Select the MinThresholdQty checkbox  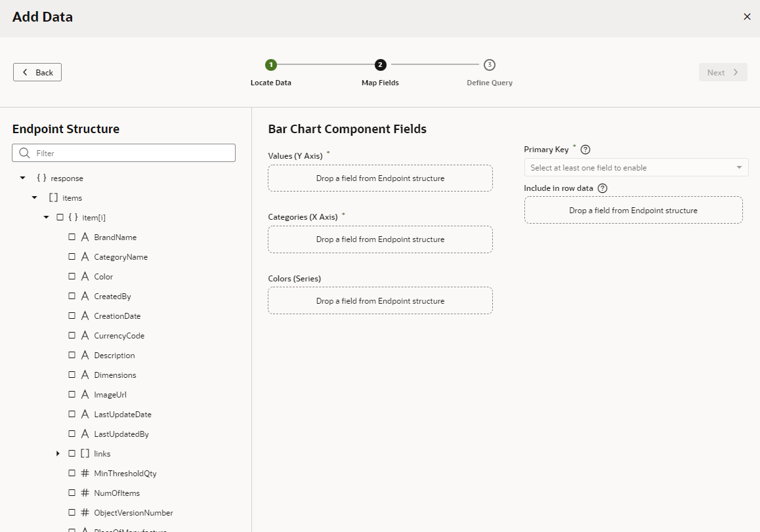tap(72, 474)
